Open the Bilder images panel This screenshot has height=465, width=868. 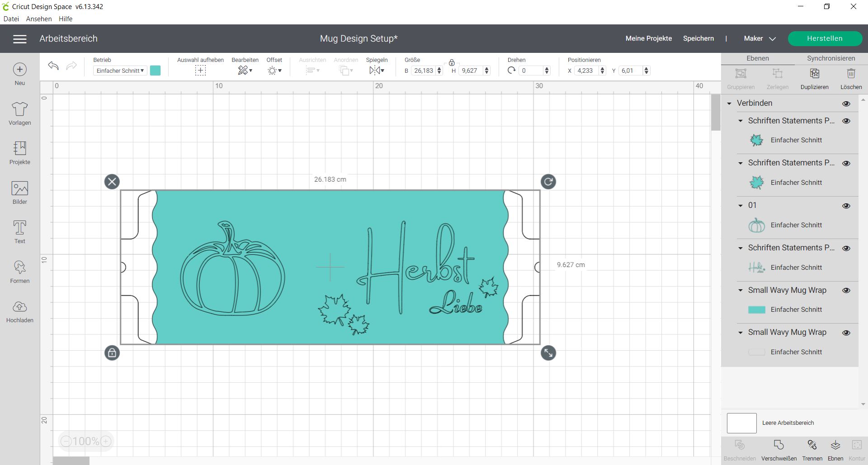click(19, 193)
